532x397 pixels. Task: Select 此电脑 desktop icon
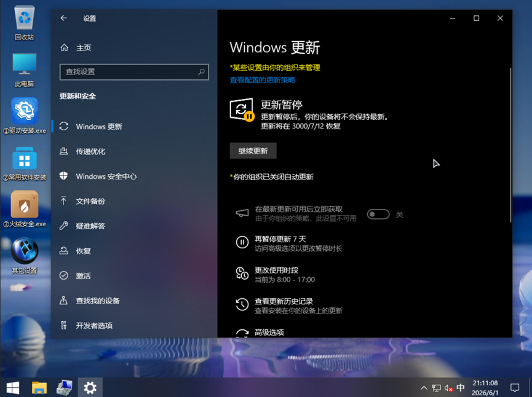coord(25,70)
